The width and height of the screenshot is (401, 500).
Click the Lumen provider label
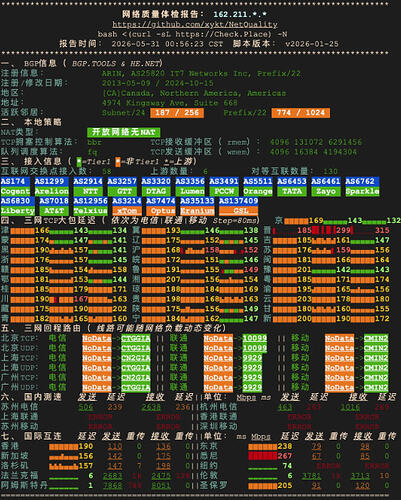[190, 191]
